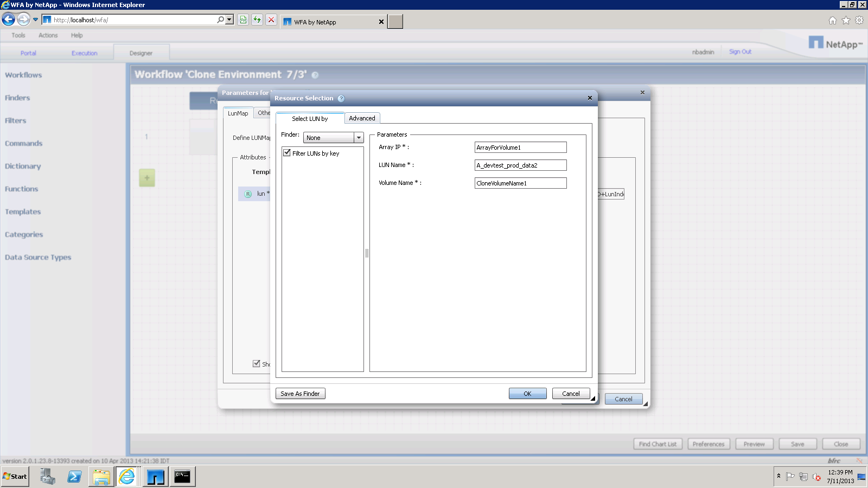Click the LUN Name input field
The image size is (868, 488).
click(520, 165)
